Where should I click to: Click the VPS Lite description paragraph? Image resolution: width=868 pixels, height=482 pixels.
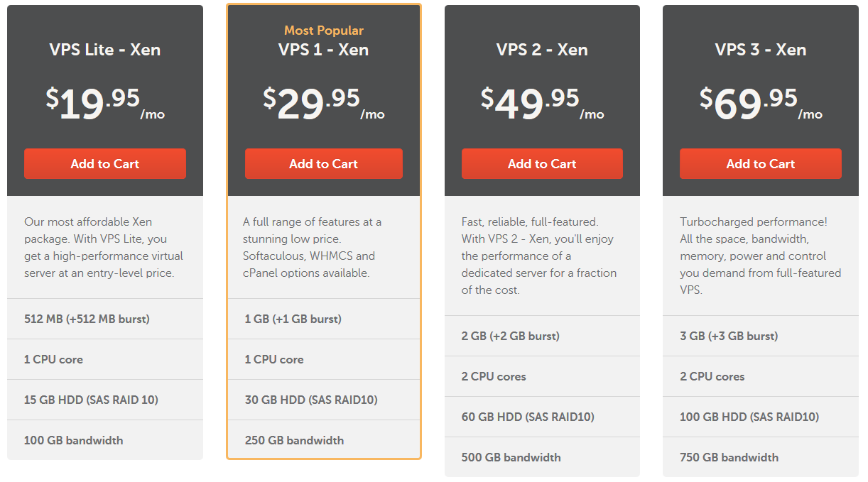point(104,247)
